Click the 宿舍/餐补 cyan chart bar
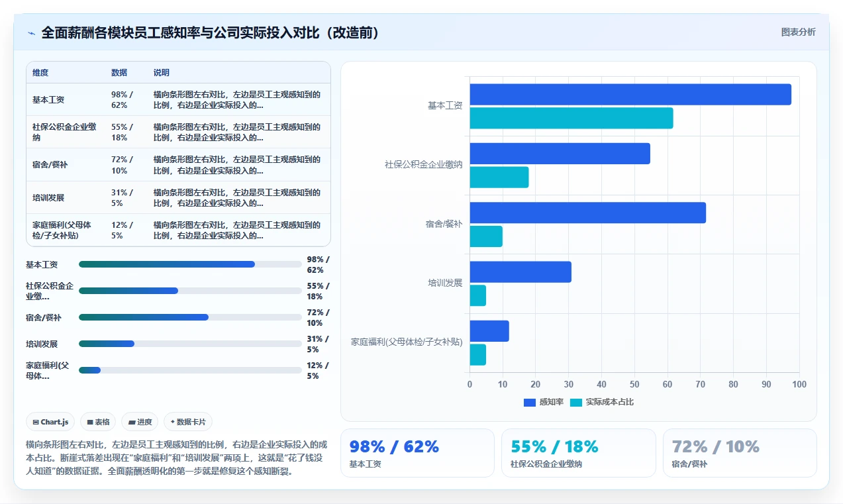This screenshot has height=504, width=843. (486, 236)
